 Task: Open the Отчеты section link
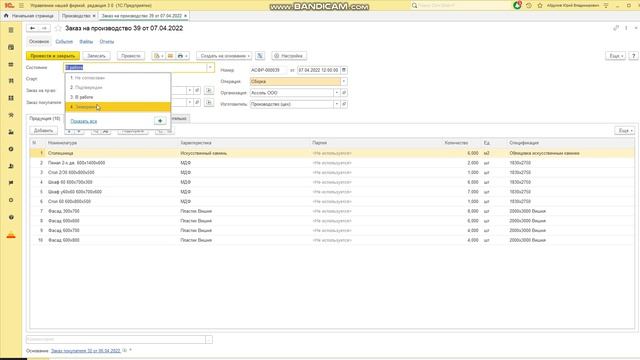(107, 42)
